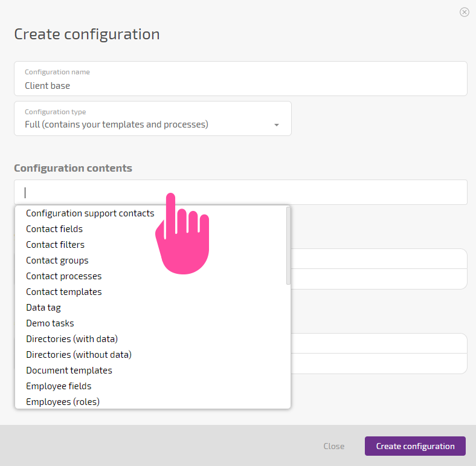476x466 pixels.
Task: Select Configuration support contacts option
Action: coord(90,213)
